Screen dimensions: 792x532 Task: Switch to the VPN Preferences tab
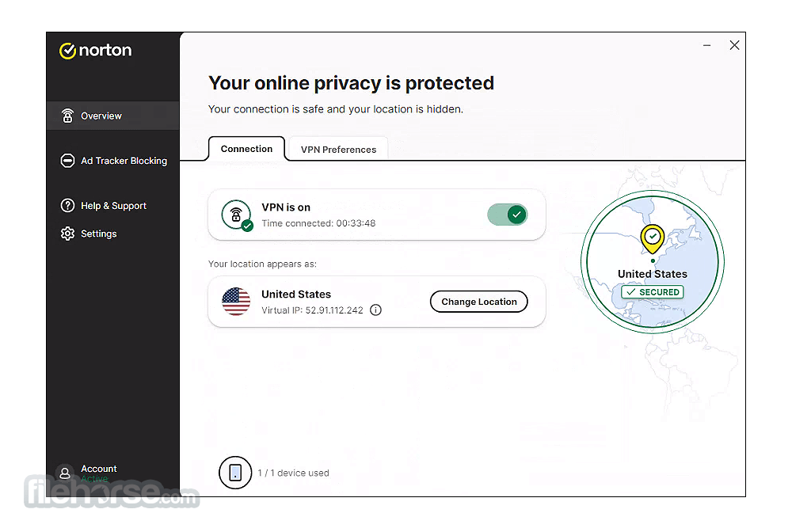[338, 150]
